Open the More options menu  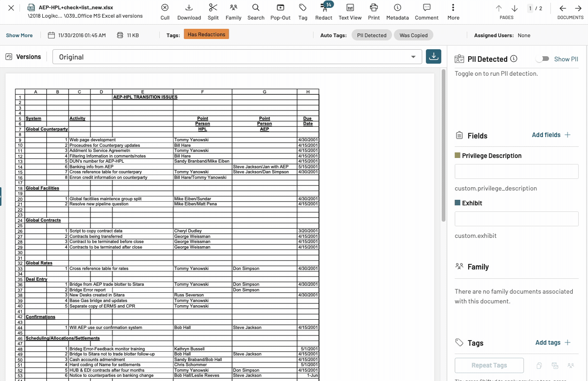pos(453,12)
